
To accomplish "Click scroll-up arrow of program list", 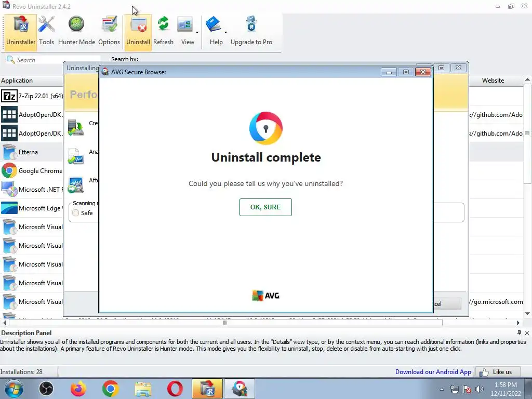I will point(528,79).
